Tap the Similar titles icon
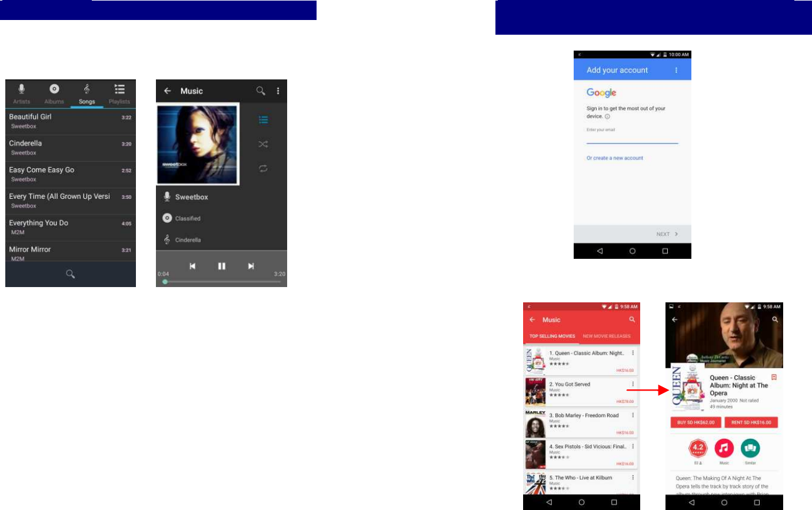 pyautogui.click(x=750, y=448)
